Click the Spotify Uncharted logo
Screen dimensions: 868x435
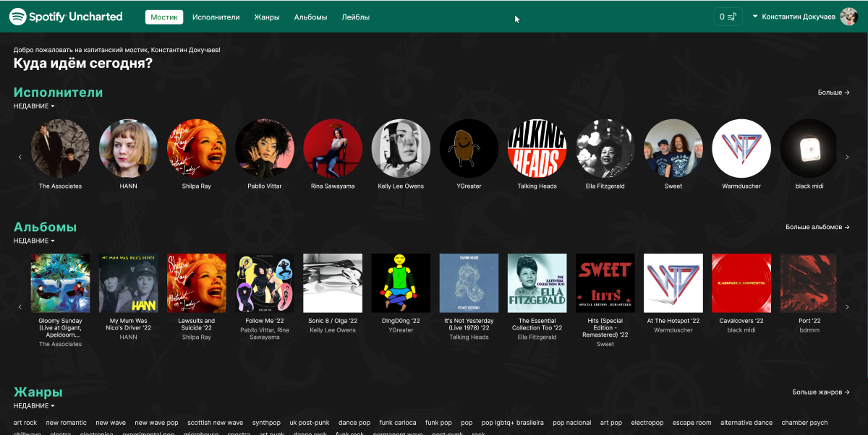point(66,17)
